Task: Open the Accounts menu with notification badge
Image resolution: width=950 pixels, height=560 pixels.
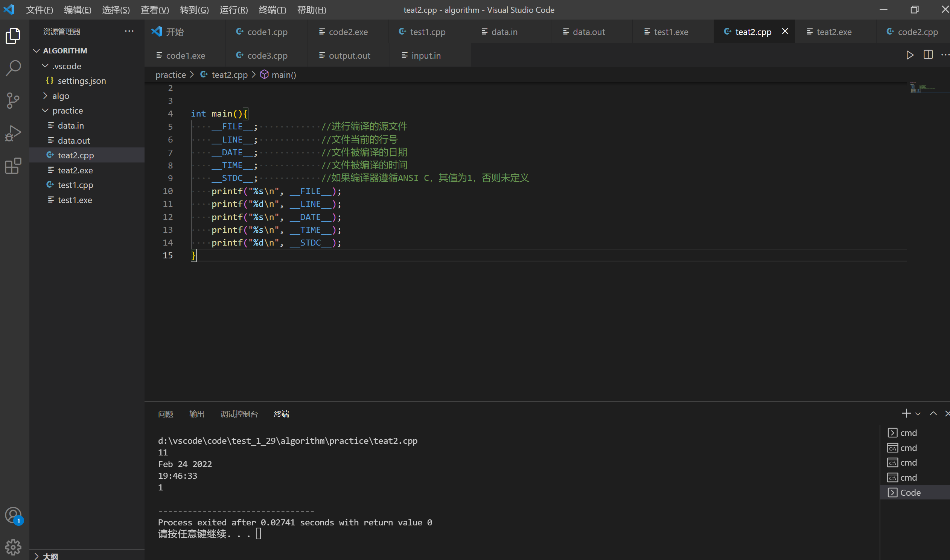Action: 13,516
